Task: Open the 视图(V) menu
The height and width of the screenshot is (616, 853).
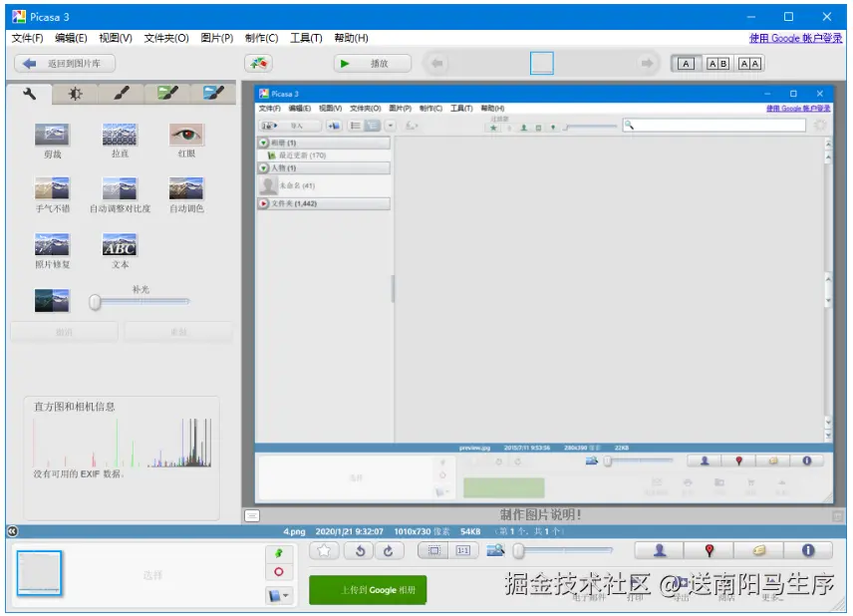Action: tap(116, 38)
